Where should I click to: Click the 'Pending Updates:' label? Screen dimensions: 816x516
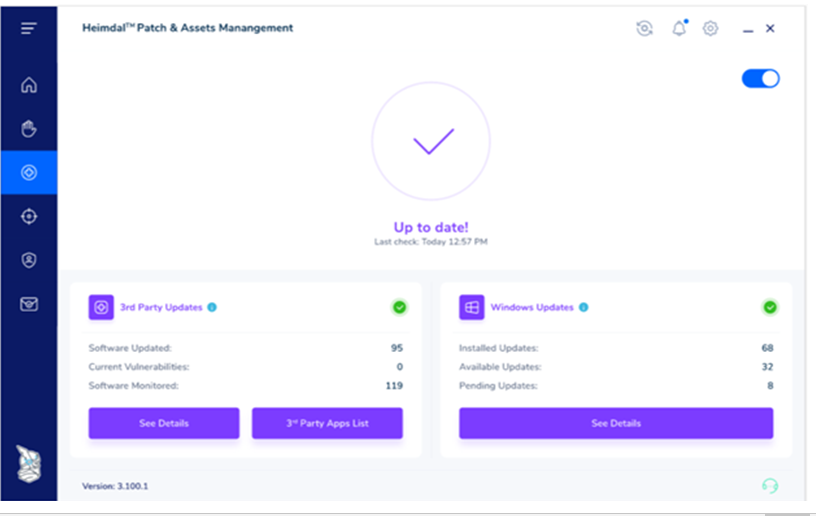[x=498, y=385]
